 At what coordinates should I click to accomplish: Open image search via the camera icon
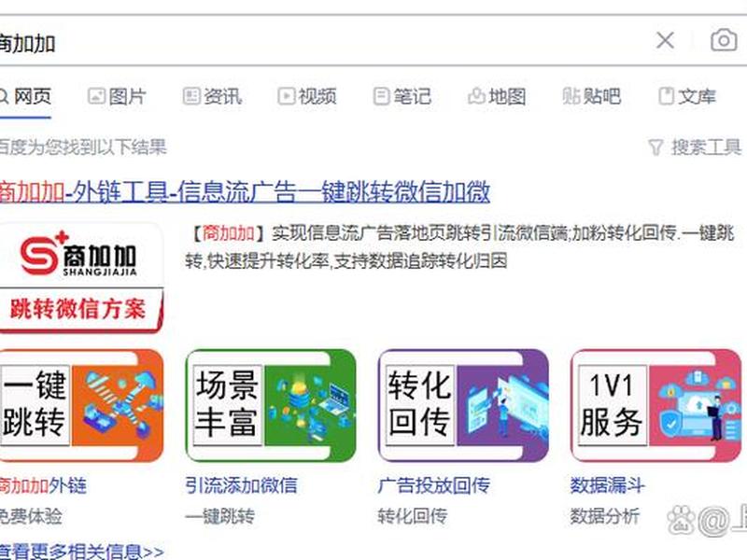point(724,40)
